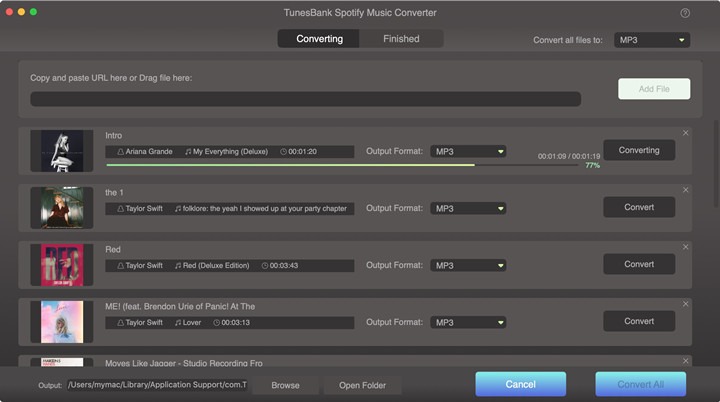Remove the Intro track with its X icon
This screenshot has width=720, height=402.
click(685, 133)
